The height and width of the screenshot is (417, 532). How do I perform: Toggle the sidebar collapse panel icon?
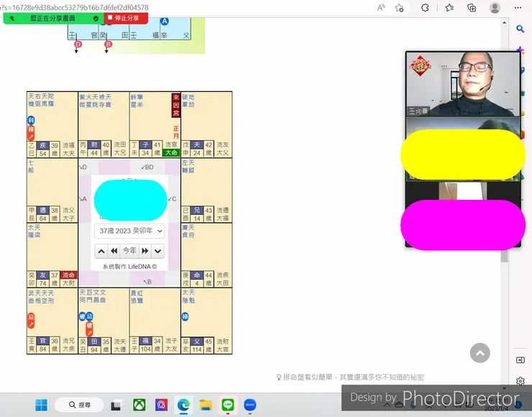coord(520,360)
